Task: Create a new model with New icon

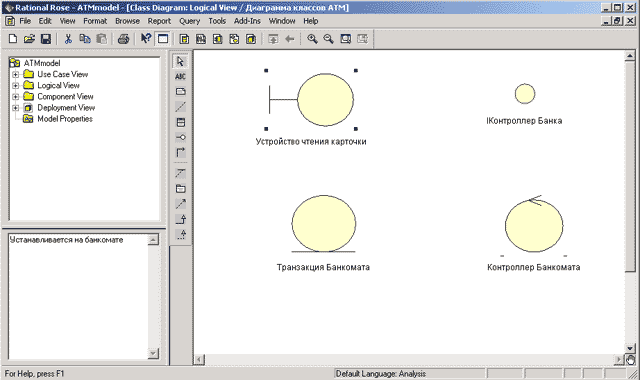Action: [x=13, y=39]
